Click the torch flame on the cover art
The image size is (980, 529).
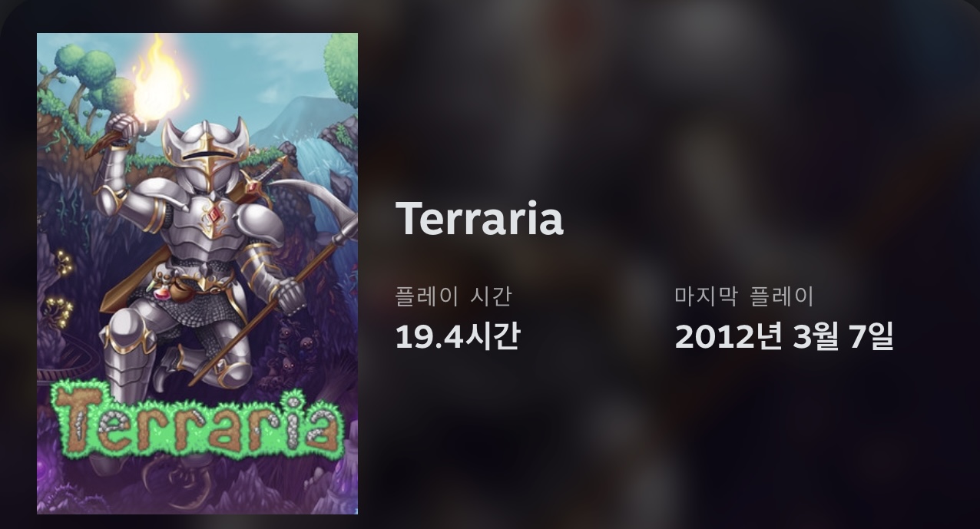[x=158, y=80]
